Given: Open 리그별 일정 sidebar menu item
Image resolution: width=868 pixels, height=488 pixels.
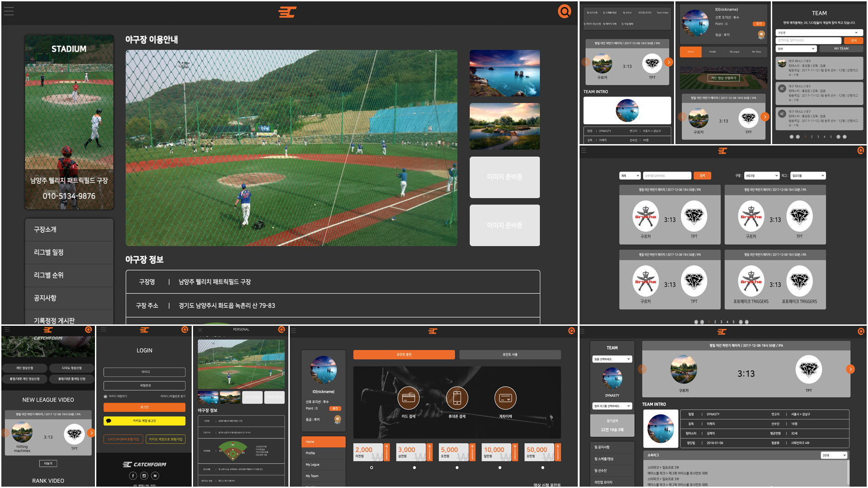Looking at the screenshot, I should tap(69, 253).
